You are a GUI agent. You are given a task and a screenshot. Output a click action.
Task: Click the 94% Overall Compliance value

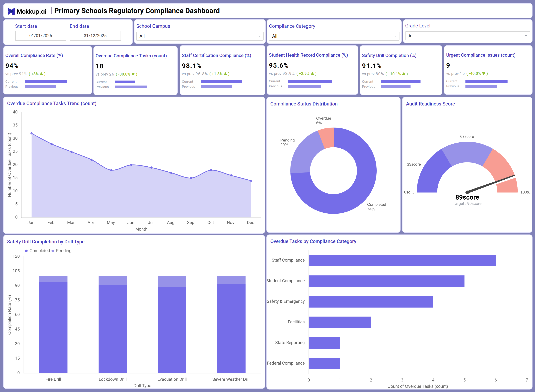tap(12, 66)
